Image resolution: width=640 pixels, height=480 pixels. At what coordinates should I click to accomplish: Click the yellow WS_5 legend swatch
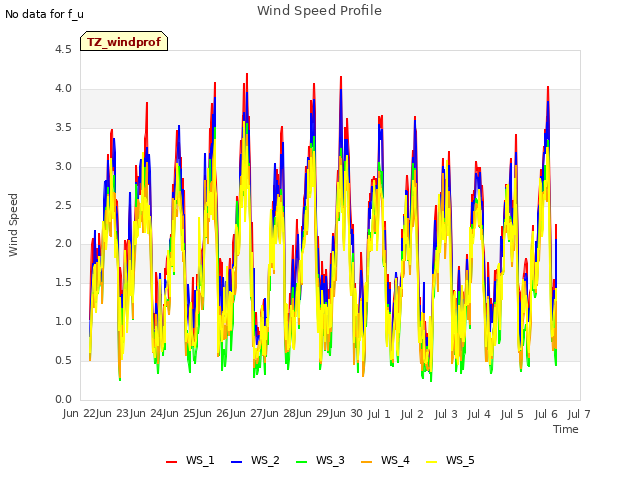[432, 461]
